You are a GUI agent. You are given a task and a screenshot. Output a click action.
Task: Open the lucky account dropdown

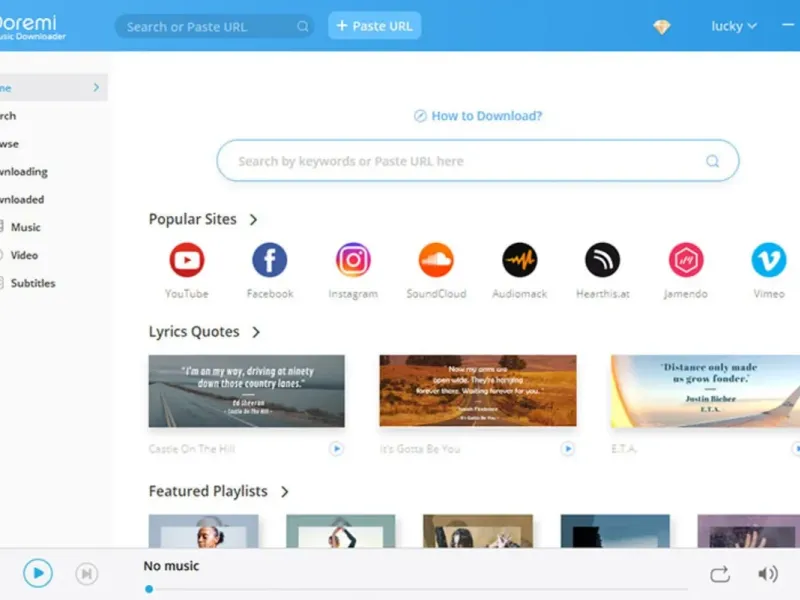pos(734,26)
